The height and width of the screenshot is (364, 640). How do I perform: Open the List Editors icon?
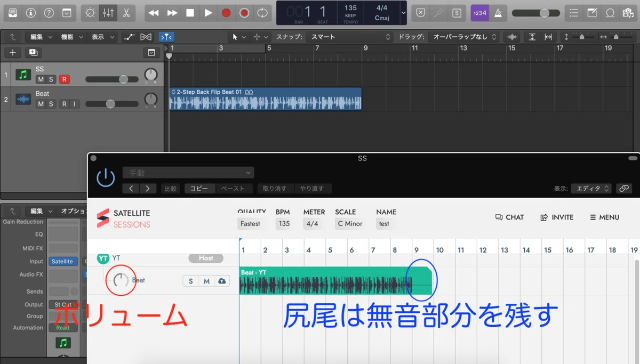click(x=573, y=13)
